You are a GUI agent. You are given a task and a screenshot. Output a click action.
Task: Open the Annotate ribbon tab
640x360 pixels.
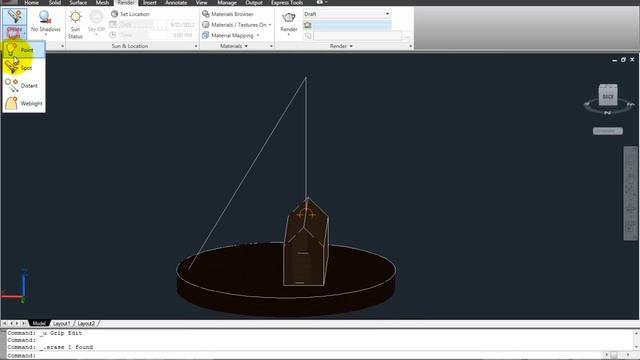coord(176,2)
